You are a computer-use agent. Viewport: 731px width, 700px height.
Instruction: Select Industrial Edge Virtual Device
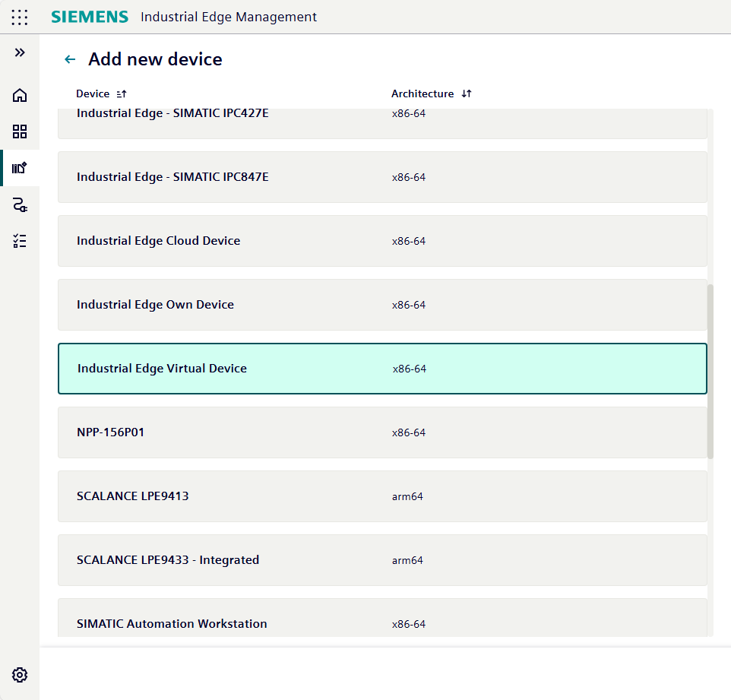tap(382, 369)
